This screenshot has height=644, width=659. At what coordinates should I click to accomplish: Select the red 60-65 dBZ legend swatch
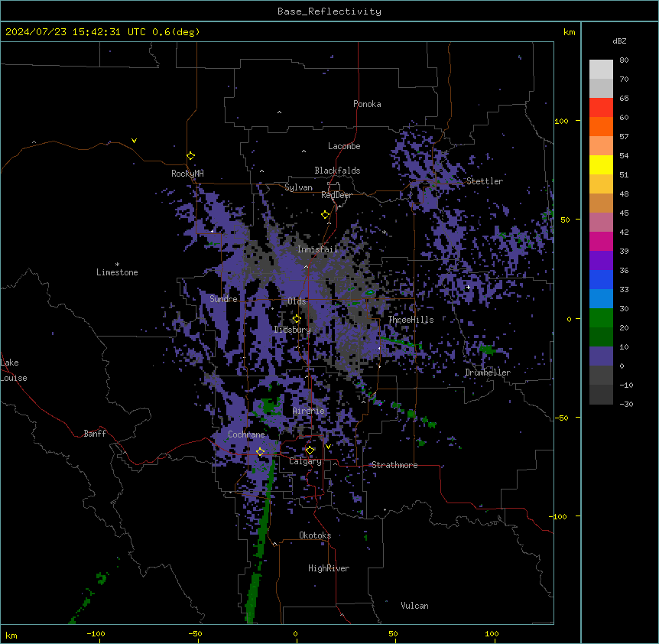[x=601, y=108]
